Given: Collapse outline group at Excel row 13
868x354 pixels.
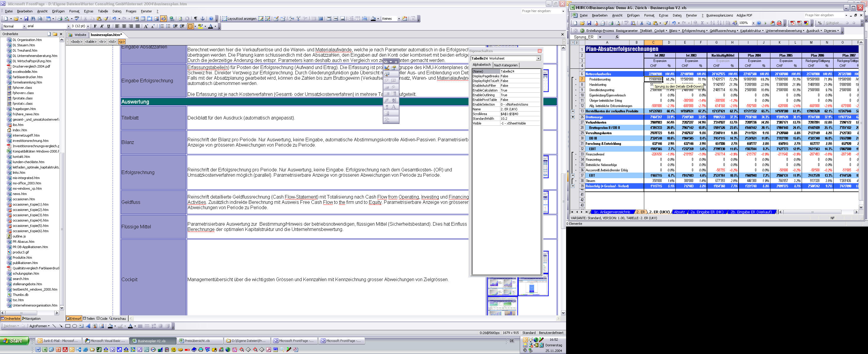Looking at the screenshot, I should 573,111.
